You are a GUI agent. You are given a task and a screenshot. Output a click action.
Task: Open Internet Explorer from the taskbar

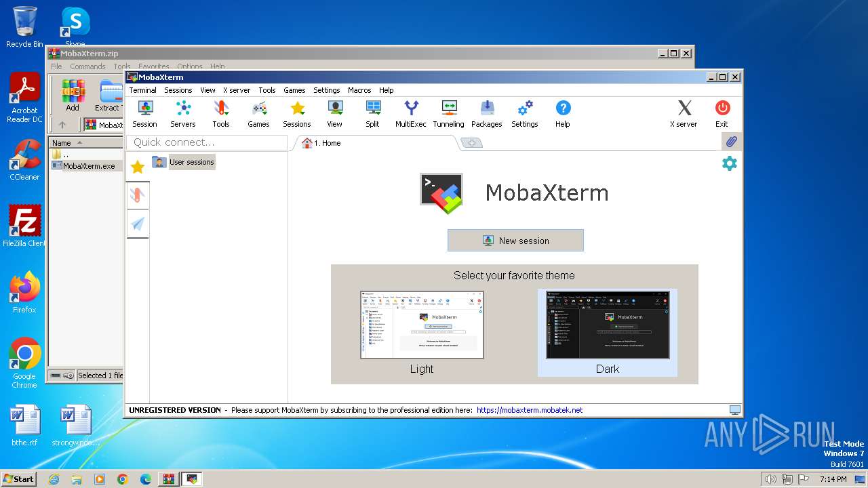54,479
